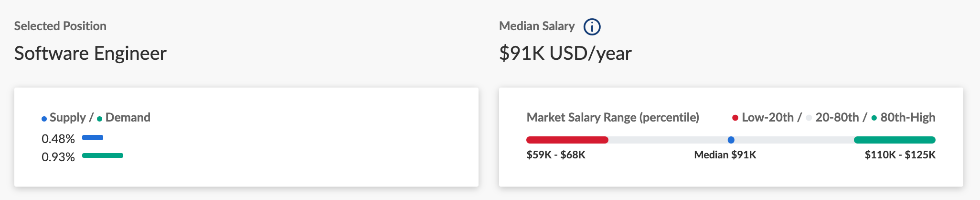Click the Median $91K label
Screen dimensions: 980x200
click(x=725, y=155)
